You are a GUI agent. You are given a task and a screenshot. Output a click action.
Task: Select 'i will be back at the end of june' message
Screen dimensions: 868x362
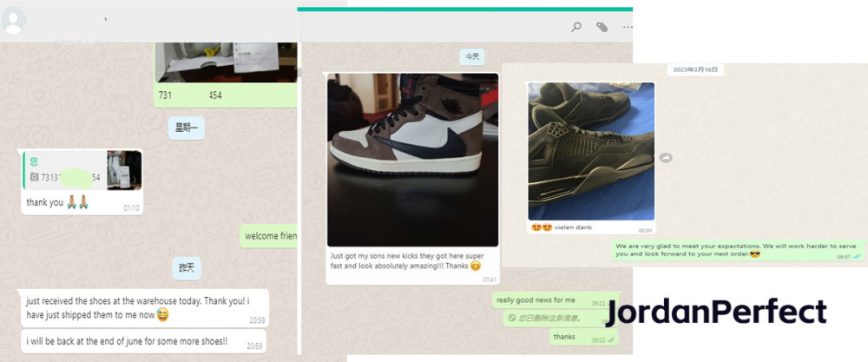click(144, 341)
